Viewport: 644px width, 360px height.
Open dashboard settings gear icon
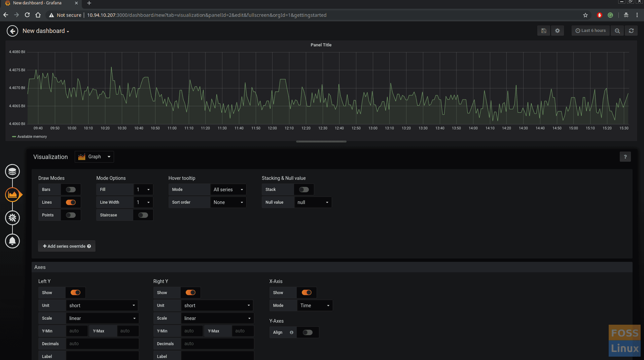(x=558, y=31)
